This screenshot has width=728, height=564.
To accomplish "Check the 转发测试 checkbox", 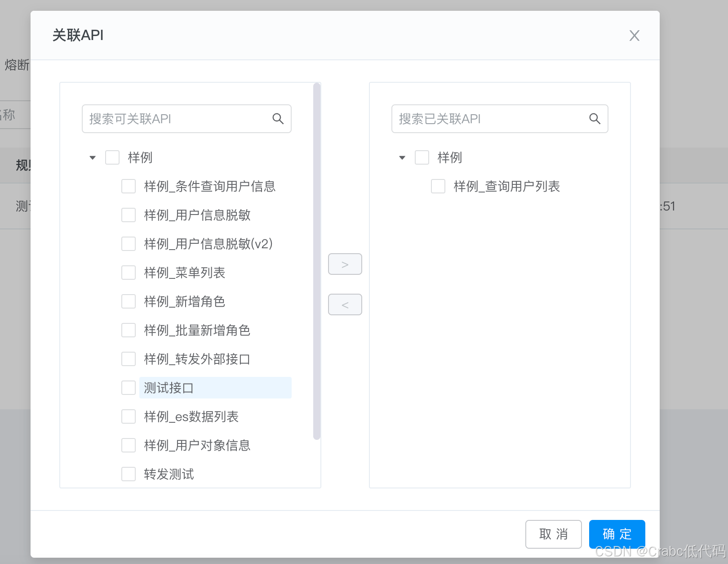I will (128, 474).
